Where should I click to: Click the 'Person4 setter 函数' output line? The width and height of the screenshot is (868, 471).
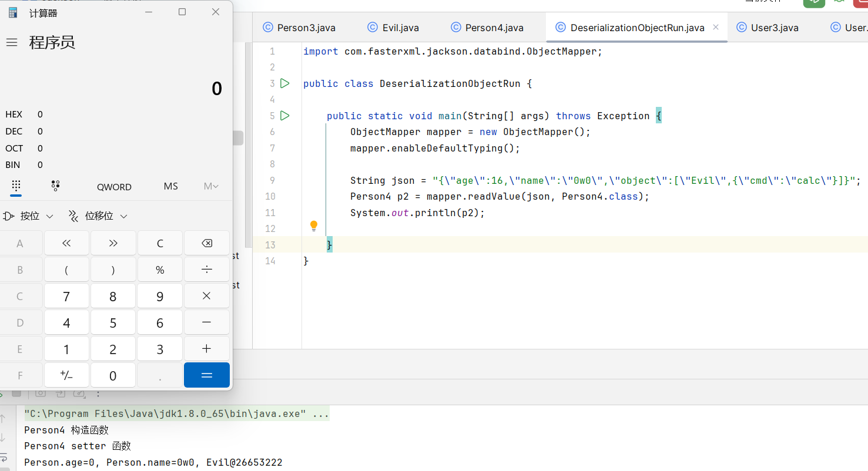pyautogui.click(x=78, y=446)
